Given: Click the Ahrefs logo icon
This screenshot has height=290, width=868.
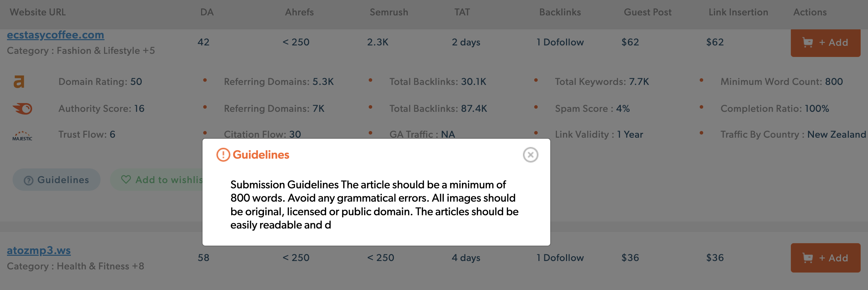Looking at the screenshot, I should pos(19,82).
